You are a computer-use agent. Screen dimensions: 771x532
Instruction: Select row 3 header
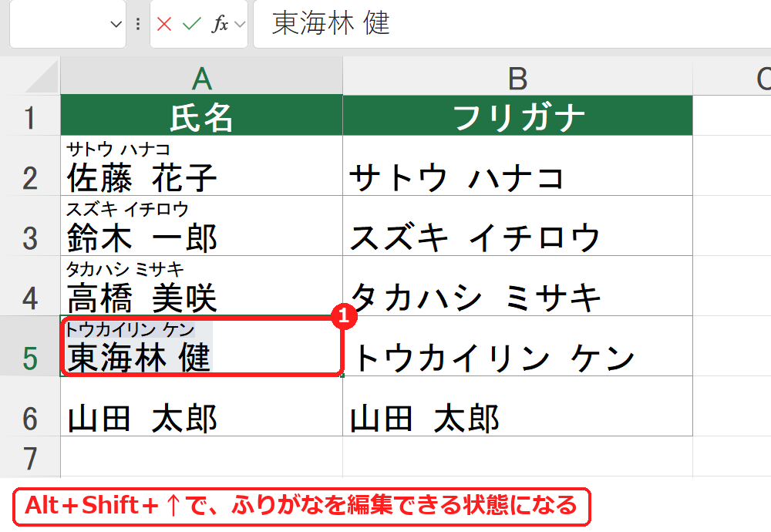click(x=30, y=226)
